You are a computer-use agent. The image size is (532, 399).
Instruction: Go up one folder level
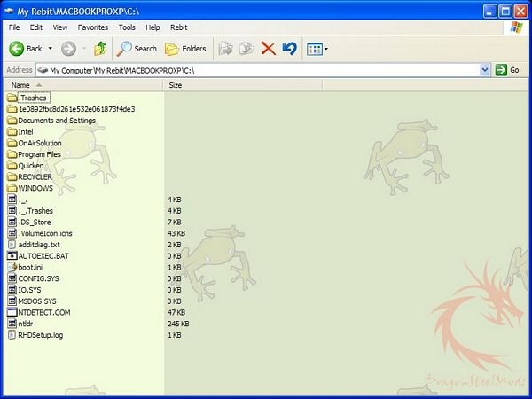(100, 49)
